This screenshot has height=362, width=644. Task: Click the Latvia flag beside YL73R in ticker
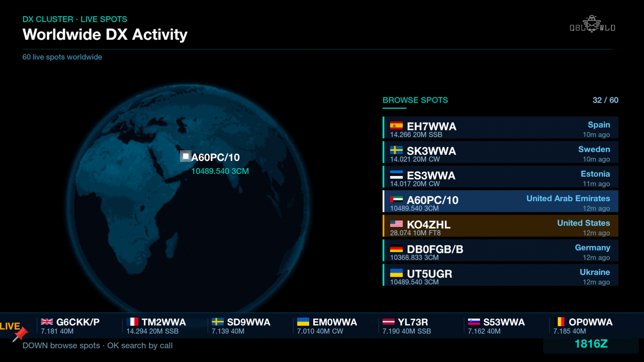click(388, 322)
